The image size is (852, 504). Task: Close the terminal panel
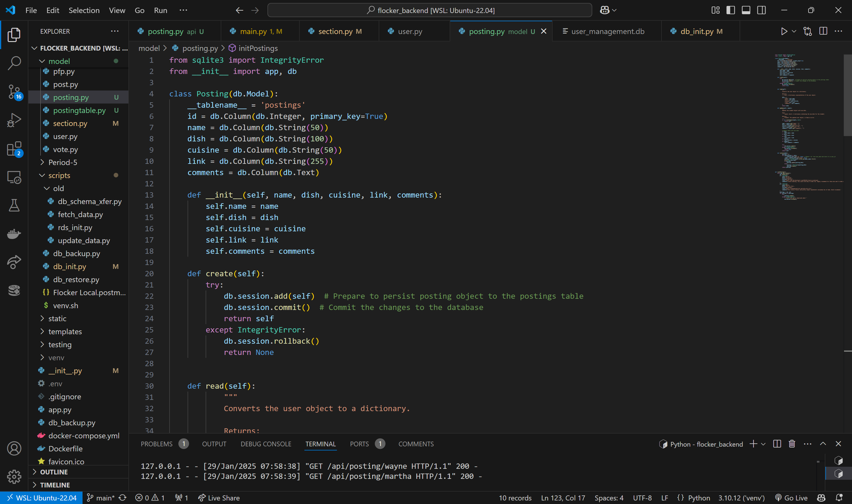tap(838, 444)
